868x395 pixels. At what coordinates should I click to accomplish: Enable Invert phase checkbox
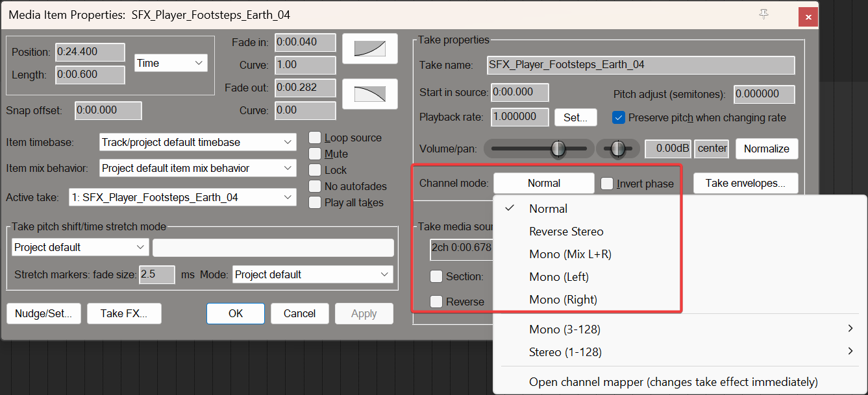(607, 184)
